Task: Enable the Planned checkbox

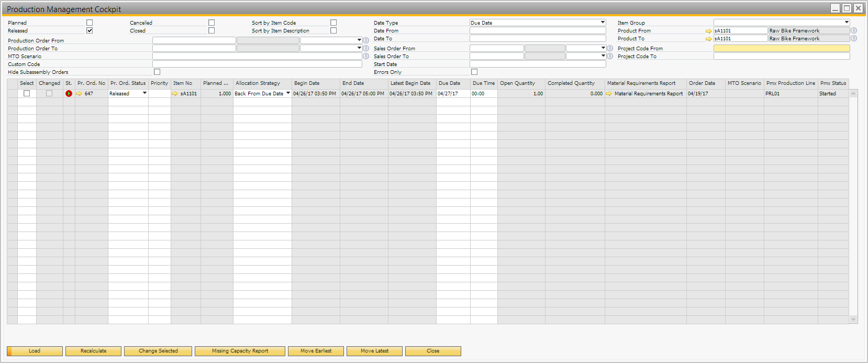Action: click(90, 23)
